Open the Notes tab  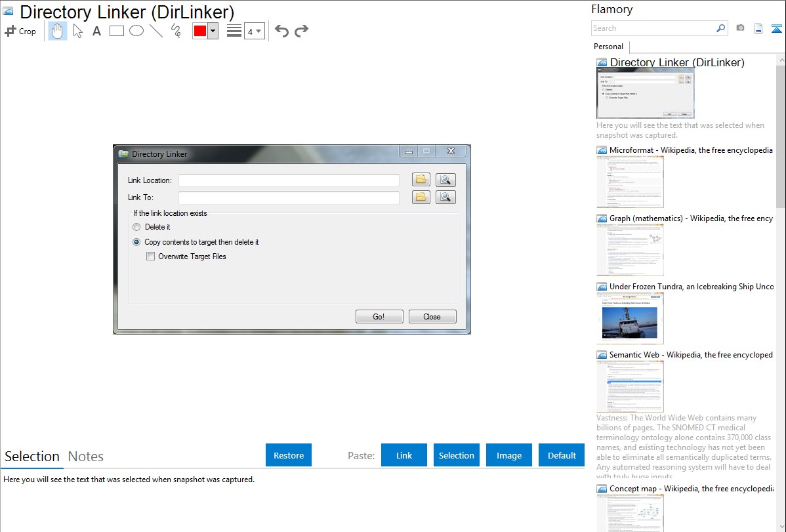point(86,457)
